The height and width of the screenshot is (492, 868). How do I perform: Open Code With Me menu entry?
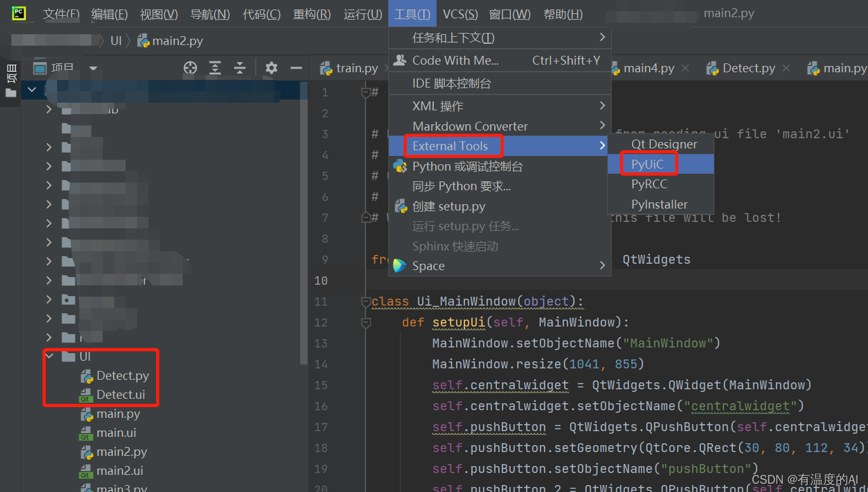455,60
